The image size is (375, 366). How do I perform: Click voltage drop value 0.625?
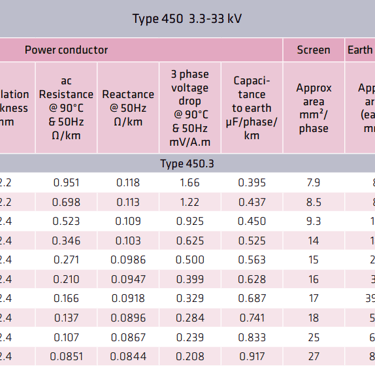[x=190, y=241]
